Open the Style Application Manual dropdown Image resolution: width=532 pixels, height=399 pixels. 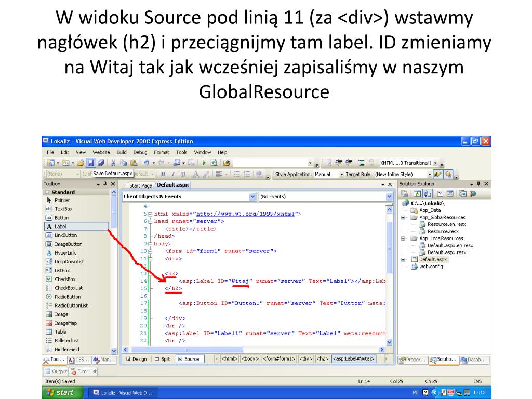point(342,175)
